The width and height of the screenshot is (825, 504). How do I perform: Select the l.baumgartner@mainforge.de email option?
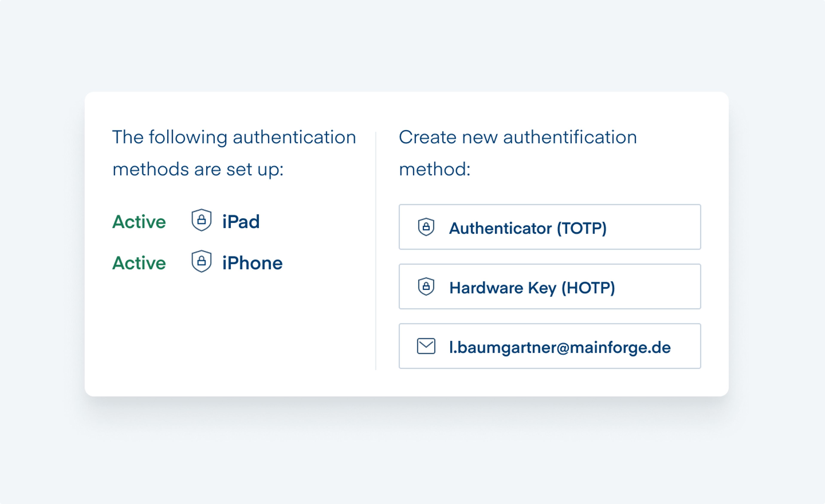[x=549, y=346]
